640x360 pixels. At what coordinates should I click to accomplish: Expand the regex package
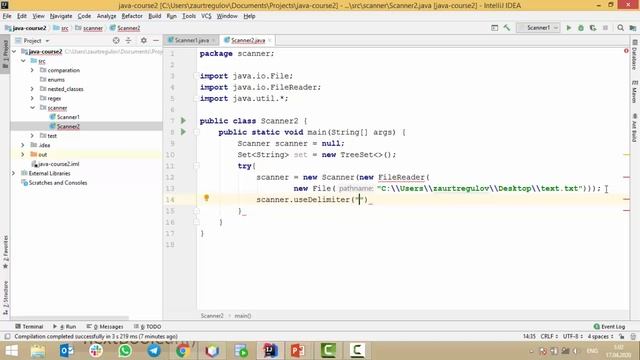pos(32,98)
